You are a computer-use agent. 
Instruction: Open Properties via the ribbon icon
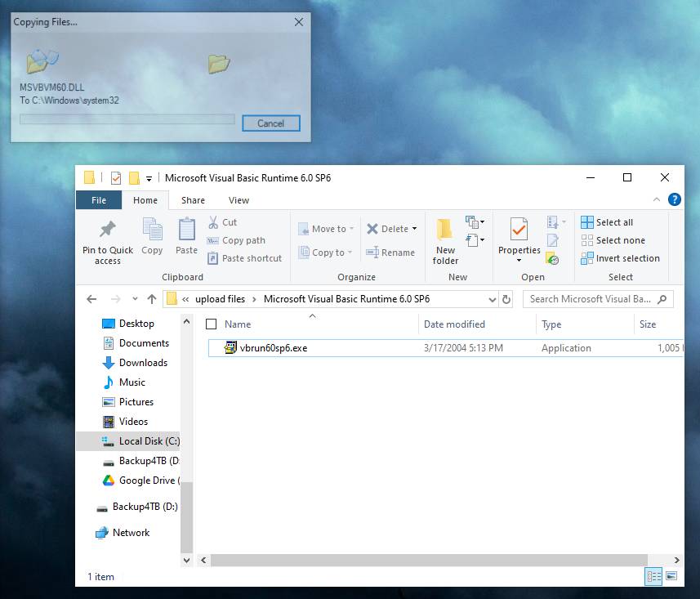click(519, 229)
